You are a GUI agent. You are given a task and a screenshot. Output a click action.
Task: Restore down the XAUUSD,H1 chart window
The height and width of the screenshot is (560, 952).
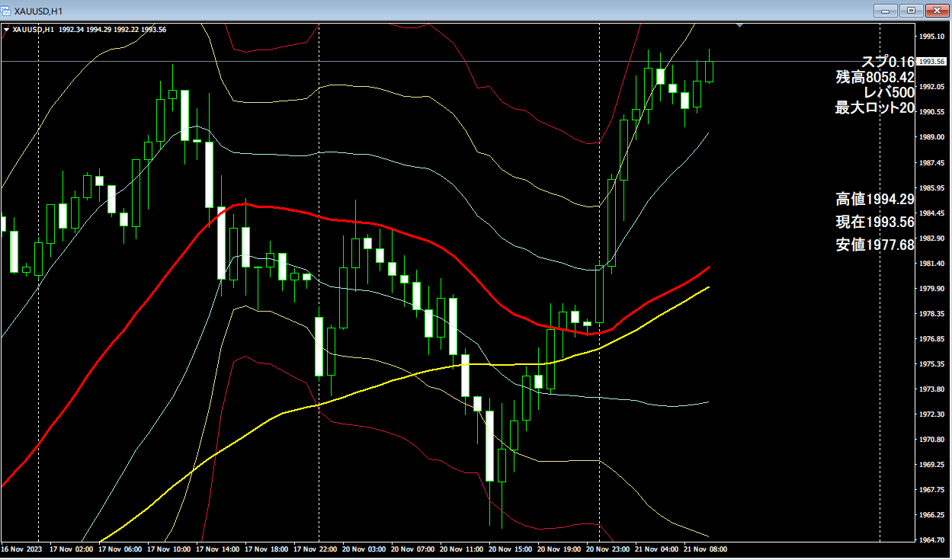[x=910, y=10]
